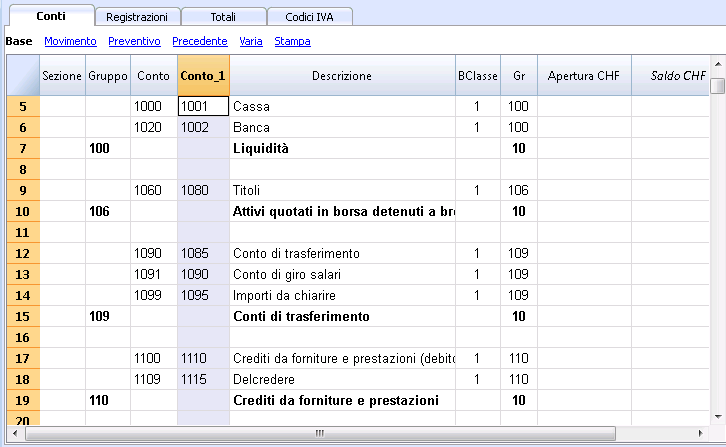
Task: Click the Saldo CHF cell for Banca
Action: pos(670,127)
